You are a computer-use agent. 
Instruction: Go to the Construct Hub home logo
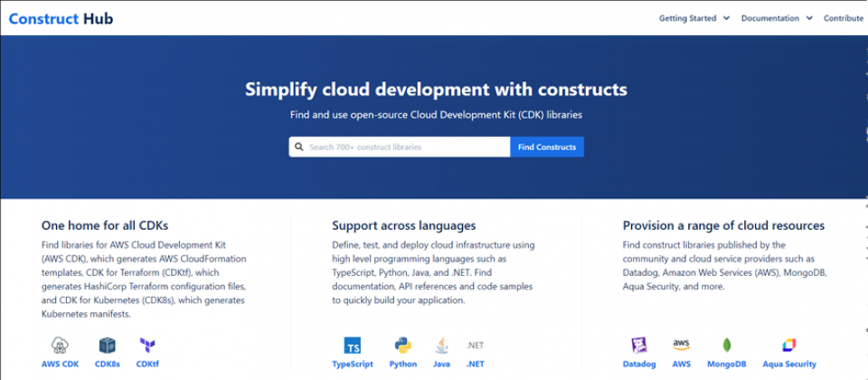click(61, 18)
